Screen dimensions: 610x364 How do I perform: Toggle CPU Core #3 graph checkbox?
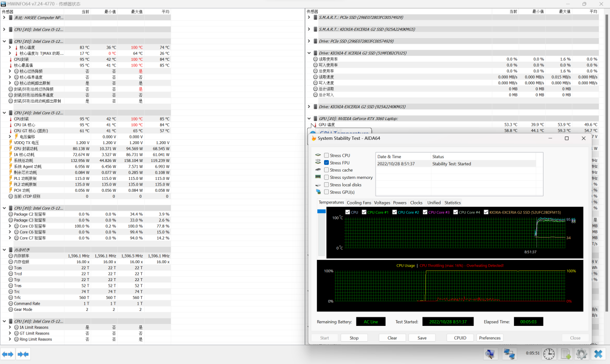[425, 212]
